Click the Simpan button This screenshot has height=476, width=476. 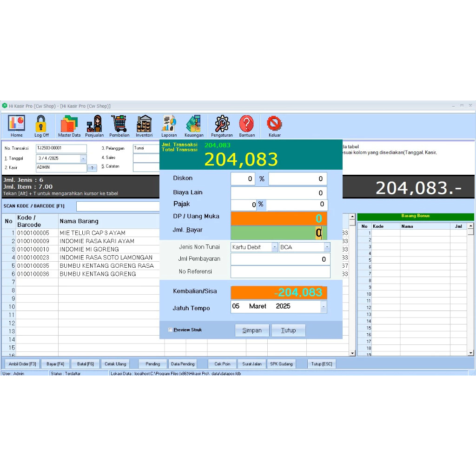click(252, 331)
